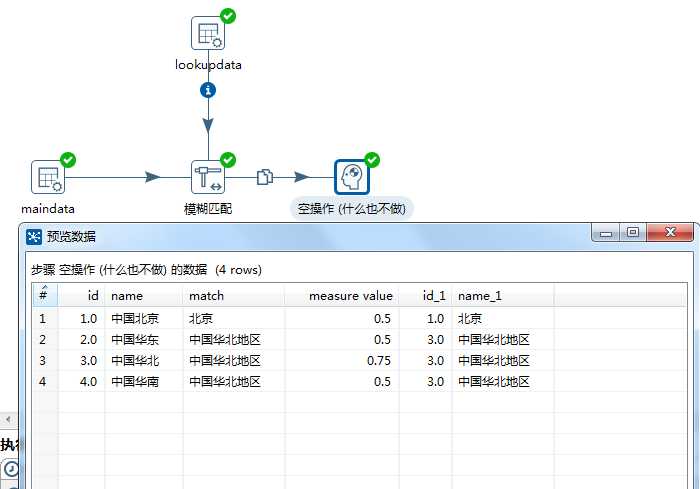The width and height of the screenshot is (700, 489).
Task: Select match cell 中国华北地区 in row 3
Action: (x=233, y=360)
